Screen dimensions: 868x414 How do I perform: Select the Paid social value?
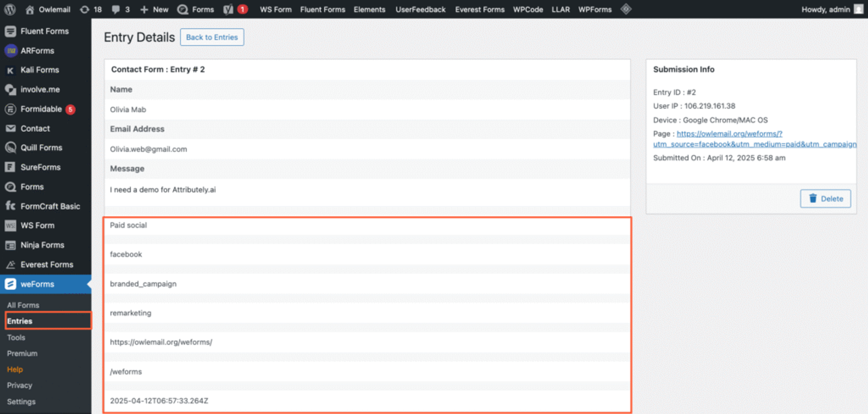pyautogui.click(x=129, y=225)
